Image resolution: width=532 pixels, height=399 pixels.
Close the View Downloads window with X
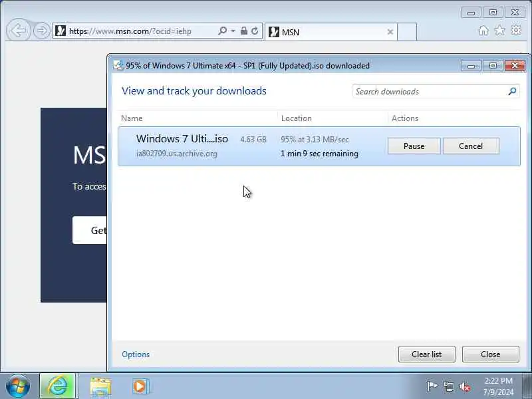coord(515,65)
